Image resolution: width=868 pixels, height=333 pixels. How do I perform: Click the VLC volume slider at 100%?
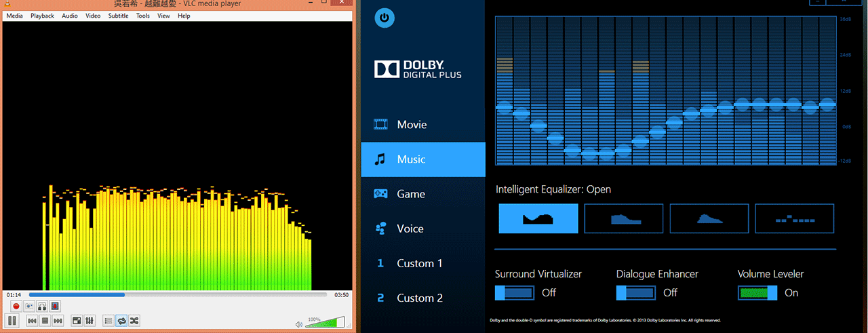(x=325, y=322)
